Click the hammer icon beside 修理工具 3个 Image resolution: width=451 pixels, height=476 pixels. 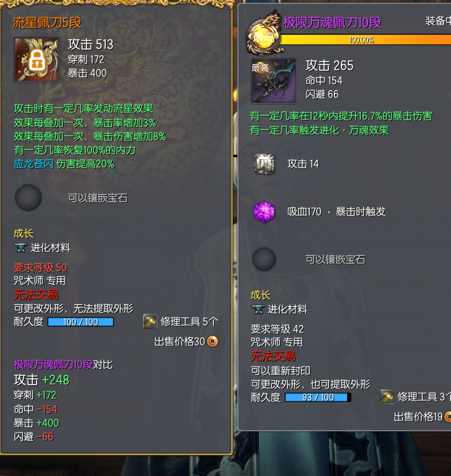coord(387,396)
